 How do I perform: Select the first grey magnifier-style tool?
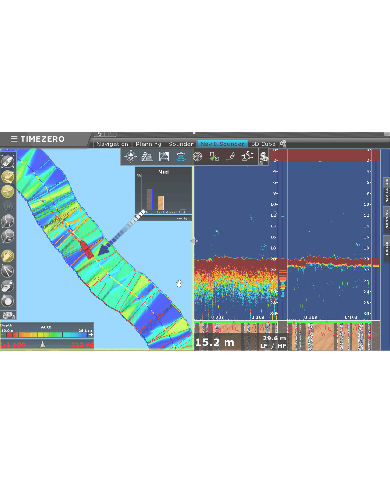pyautogui.click(x=7, y=221)
